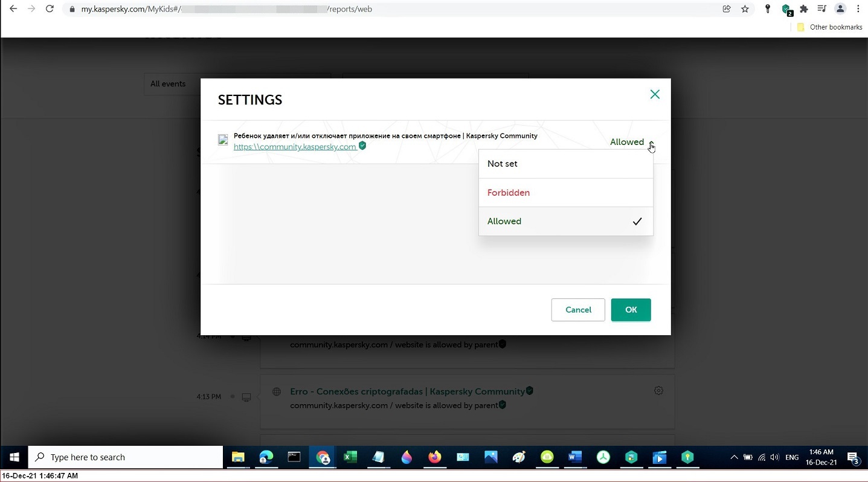The width and height of the screenshot is (868, 482).
Task: Select the 'Not set' option
Action: coord(565,164)
